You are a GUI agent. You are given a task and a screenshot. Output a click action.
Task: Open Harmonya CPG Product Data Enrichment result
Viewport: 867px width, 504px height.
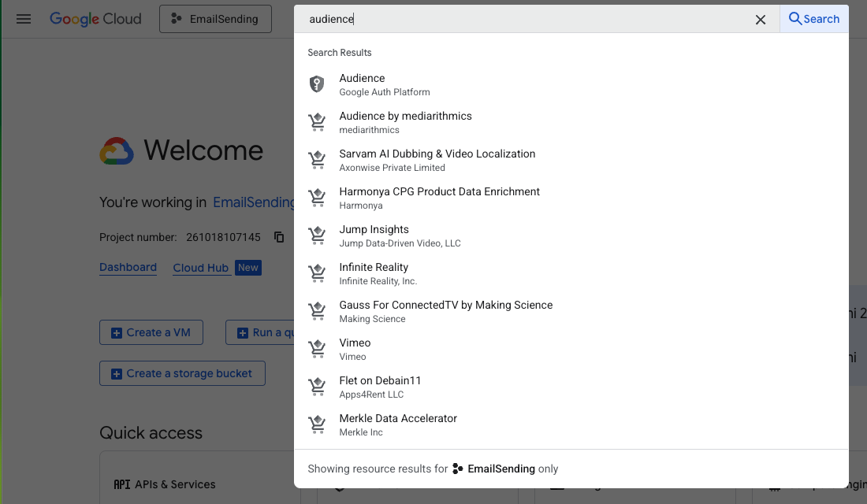coord(439,198)
